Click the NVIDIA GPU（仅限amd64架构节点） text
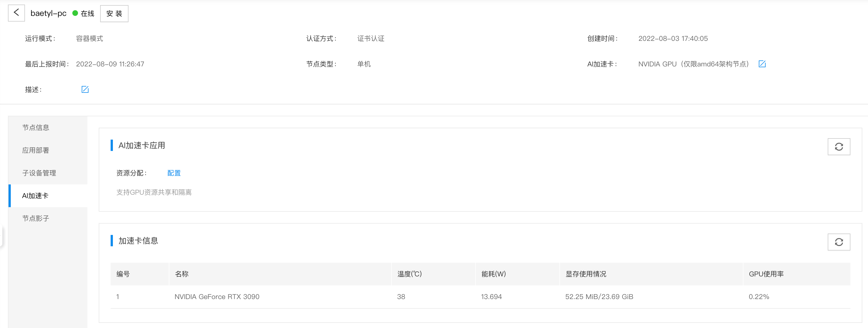The image size is (868, 328). [x=695, y=64]
